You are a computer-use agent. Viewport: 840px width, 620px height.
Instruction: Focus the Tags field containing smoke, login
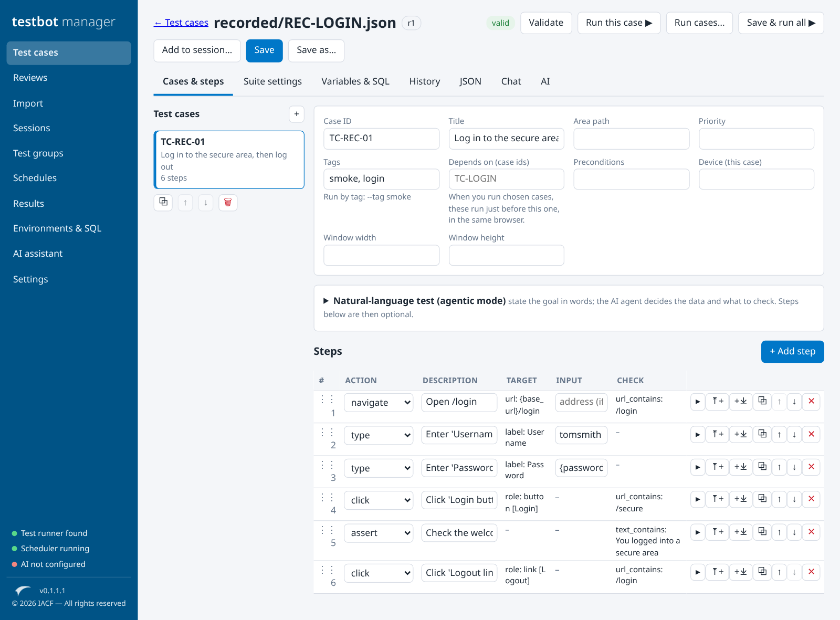(x=381, y=178)
